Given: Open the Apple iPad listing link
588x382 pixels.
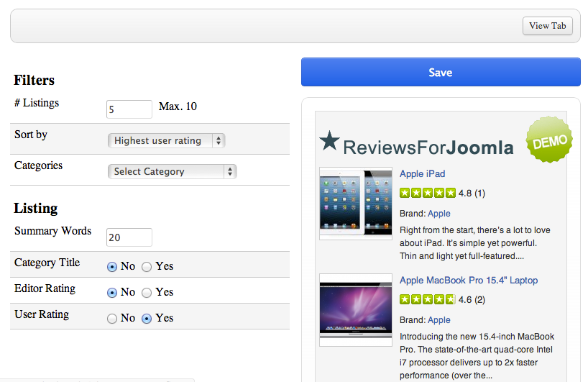Looking at the screenshot, I should coord(422,174).
